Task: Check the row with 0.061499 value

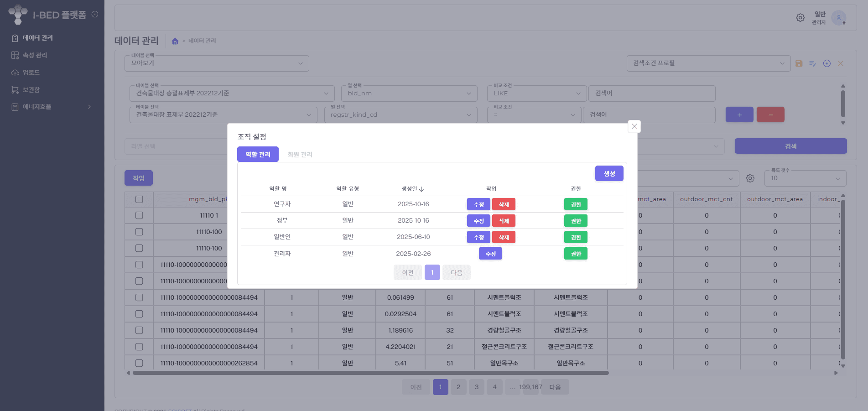Action: [x=139, y=297]
